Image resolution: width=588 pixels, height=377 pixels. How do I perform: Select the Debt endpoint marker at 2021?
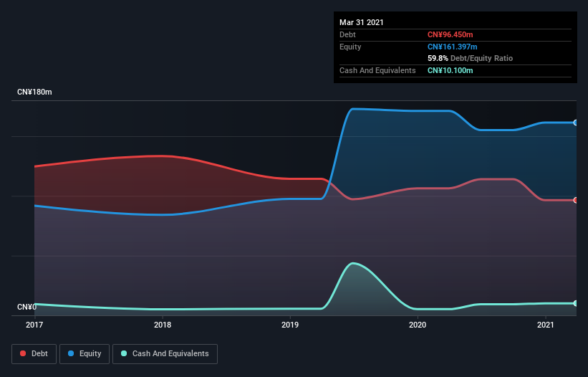(576, 200)
